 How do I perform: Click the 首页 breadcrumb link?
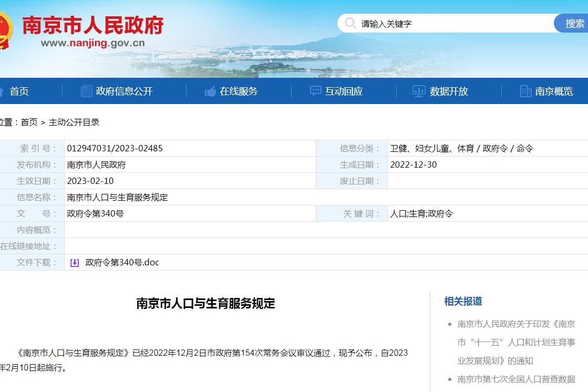[x=29, y=122]
